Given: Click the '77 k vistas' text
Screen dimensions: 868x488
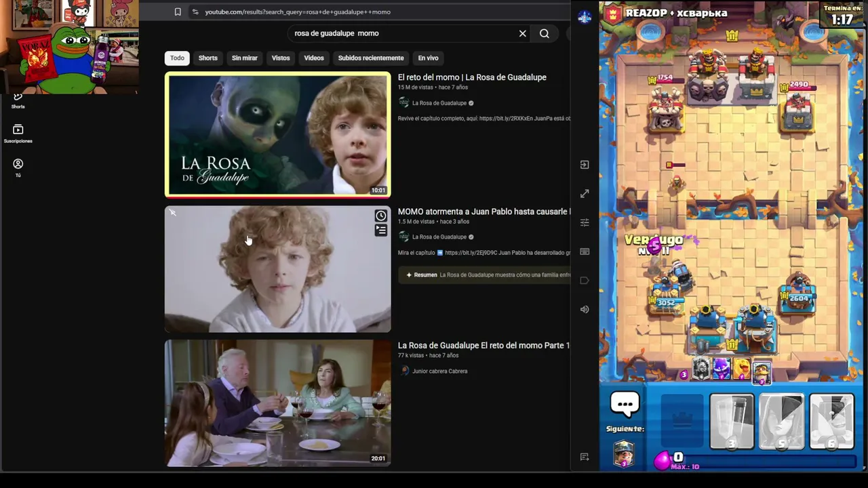Looking at the screenshot, I should pos(412,356).
